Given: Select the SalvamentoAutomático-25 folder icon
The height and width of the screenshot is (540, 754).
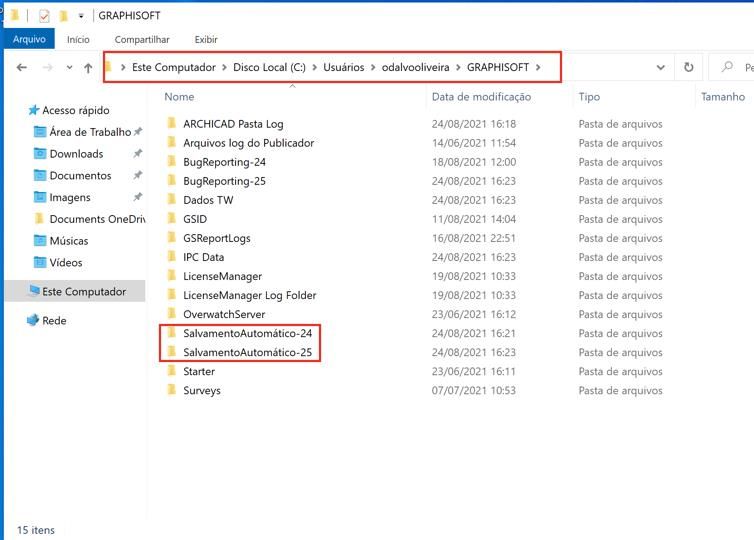Looking at the screenshot, I should coord(172,352).
